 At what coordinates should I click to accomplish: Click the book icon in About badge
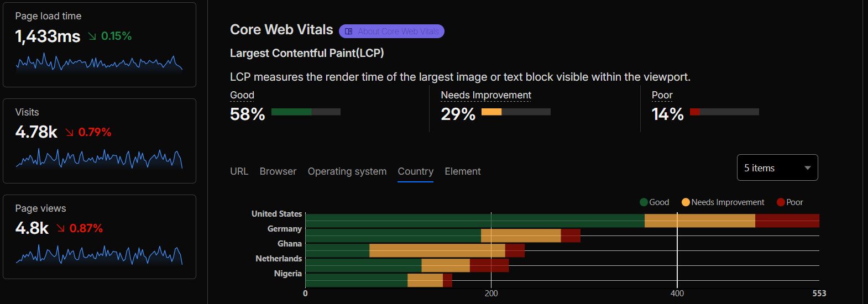pyautogui.click(x=349, y=32)
